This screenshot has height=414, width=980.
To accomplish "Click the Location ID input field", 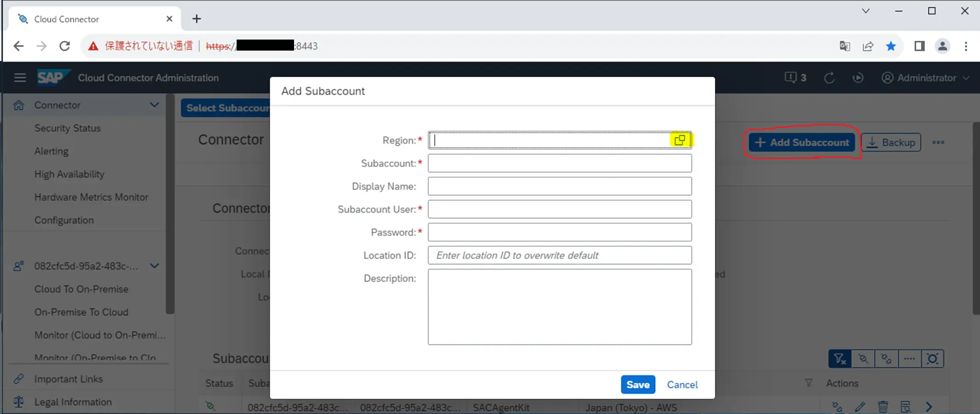I will tap(560, 255).
